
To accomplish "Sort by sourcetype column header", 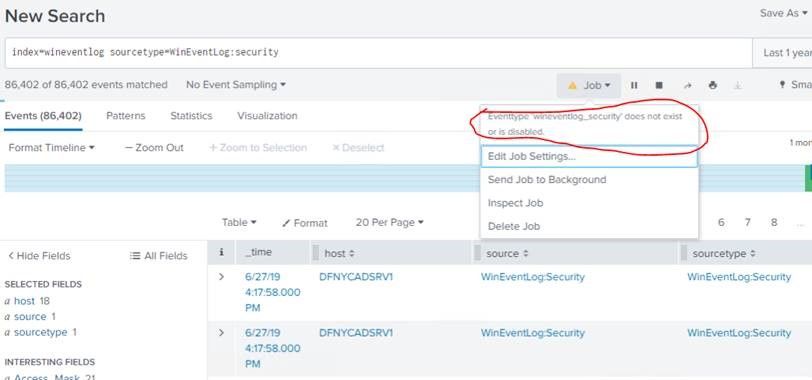I will 724,254.
